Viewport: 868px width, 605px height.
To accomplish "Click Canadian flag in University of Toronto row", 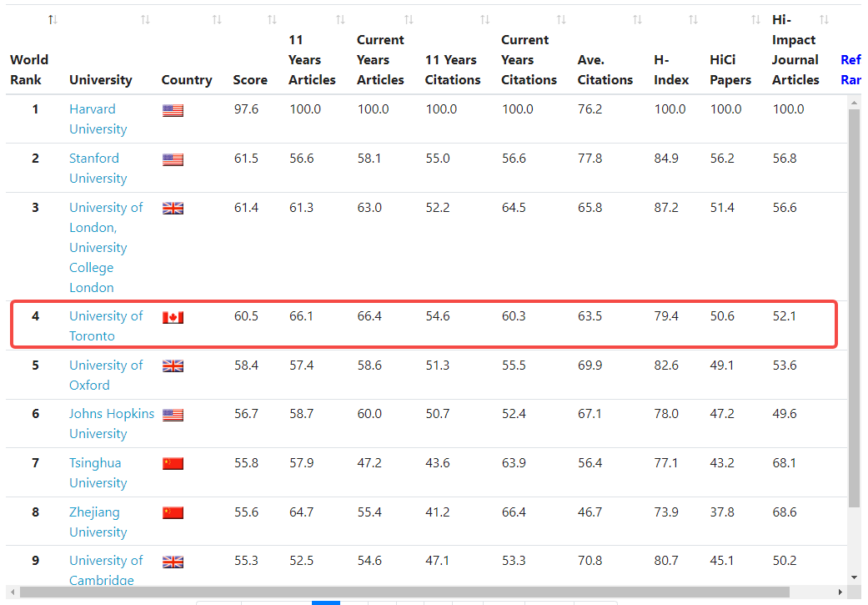I will pyautogui.click(x=173, y=317).
